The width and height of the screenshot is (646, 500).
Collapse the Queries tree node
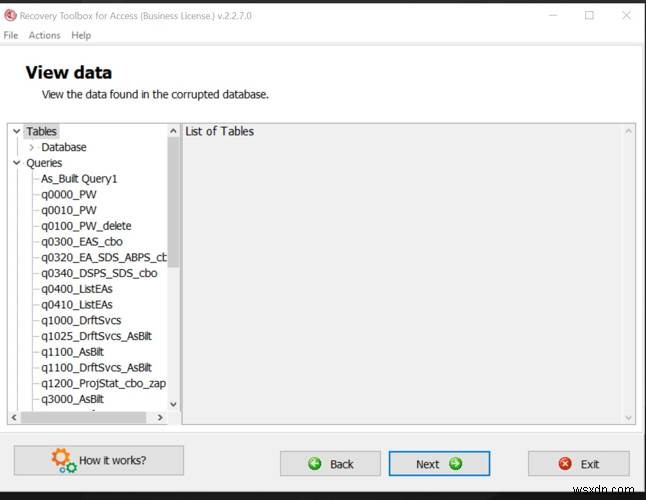(x=16, y=163)
